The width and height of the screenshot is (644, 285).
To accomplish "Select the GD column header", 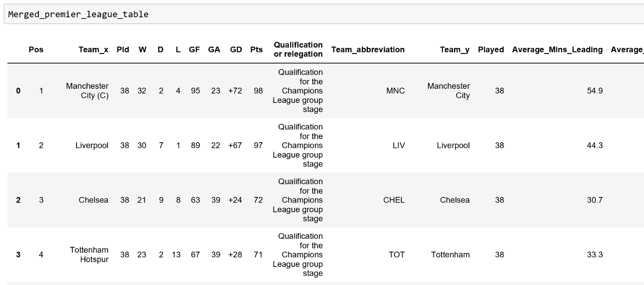I will tap(236, 50).
